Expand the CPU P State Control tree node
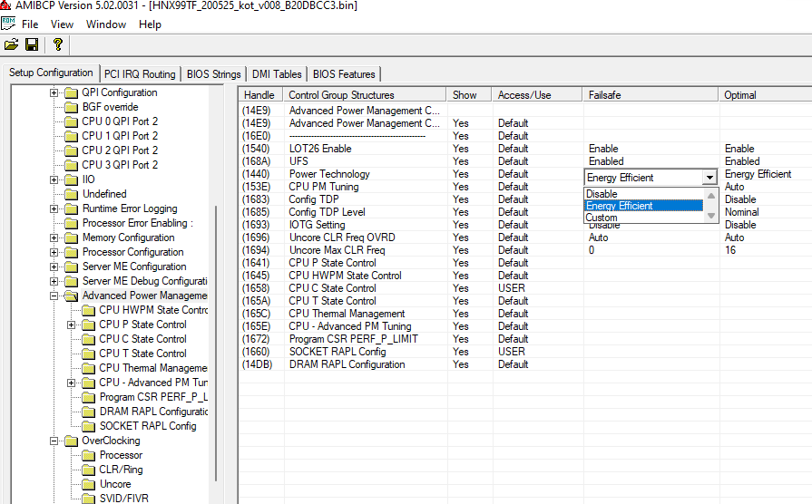 72,325
